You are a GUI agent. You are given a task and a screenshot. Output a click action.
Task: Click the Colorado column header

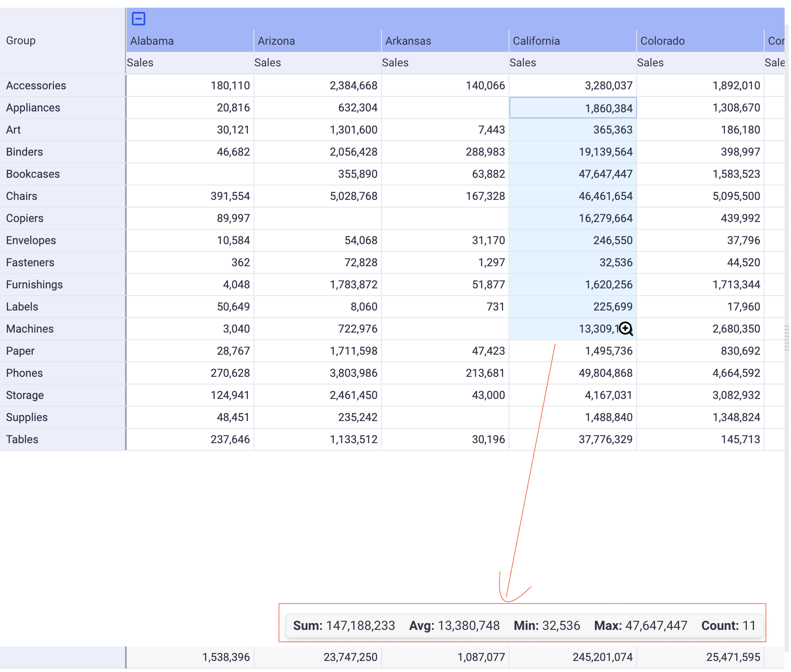coord(663,41)
